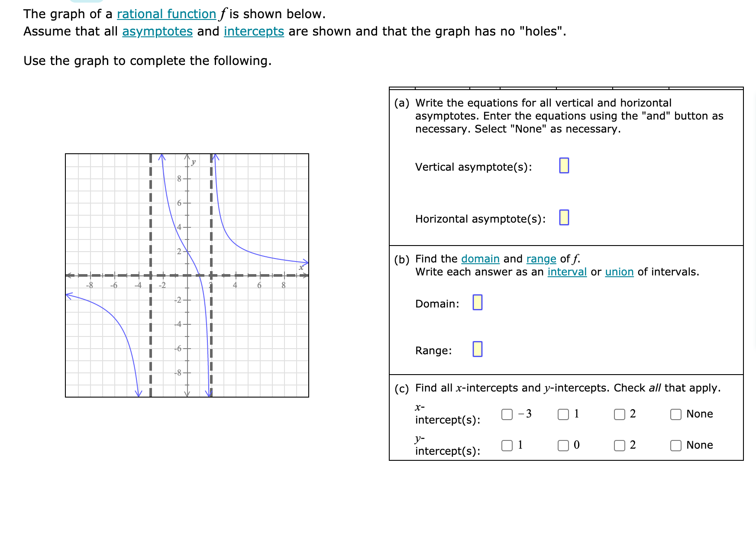The image size is (756, 537).
Task: Check the -3 box for x-intercepts
Action: pyautogui.click(x=507, y=414)
